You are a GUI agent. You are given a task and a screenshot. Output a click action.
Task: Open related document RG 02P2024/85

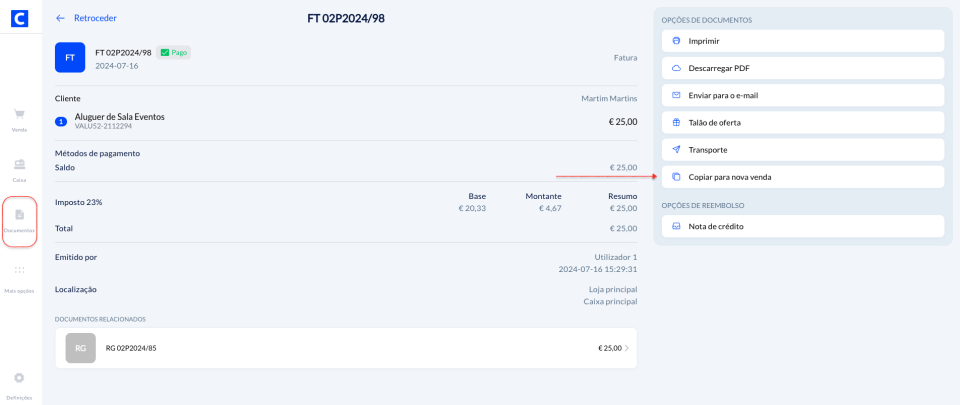pyautogui.click(x=345, y=348)
